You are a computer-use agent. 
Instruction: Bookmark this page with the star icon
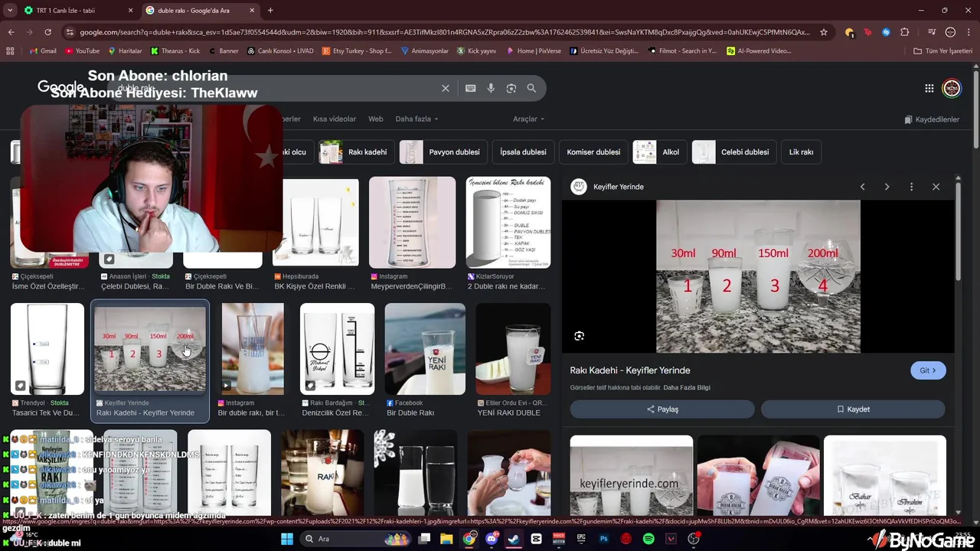(824, 32)
